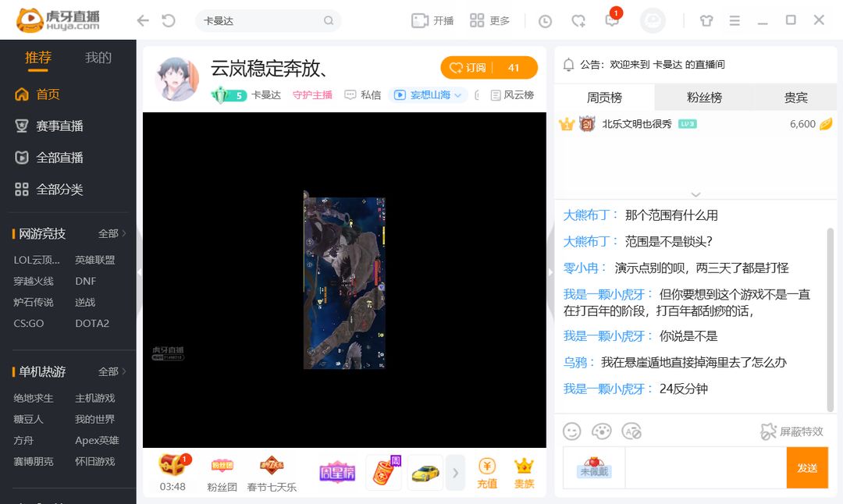
Task: Open the DOTA2 category
Action: coord(92,324)
